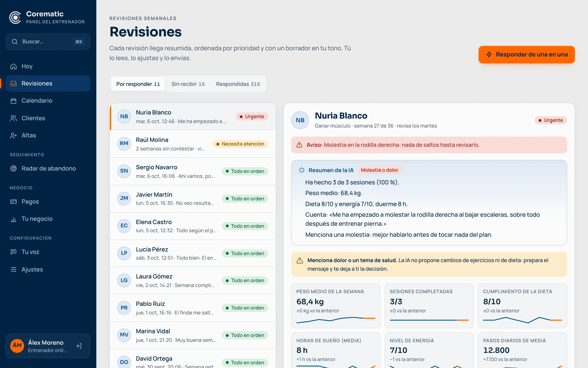Image resolution: width=588 pixels, height=368 pixels.
Task: Click the Molestia o dolor tag
Action: point(379,170)
